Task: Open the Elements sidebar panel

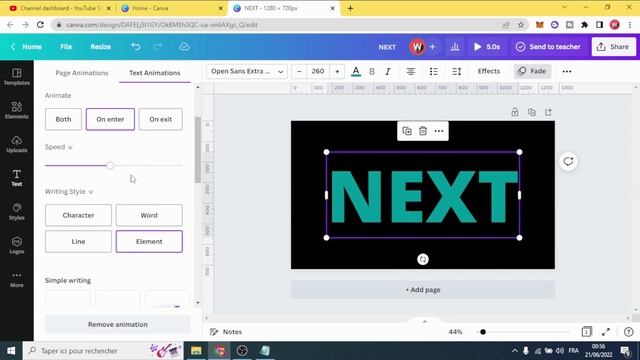Action: (17, 111)
